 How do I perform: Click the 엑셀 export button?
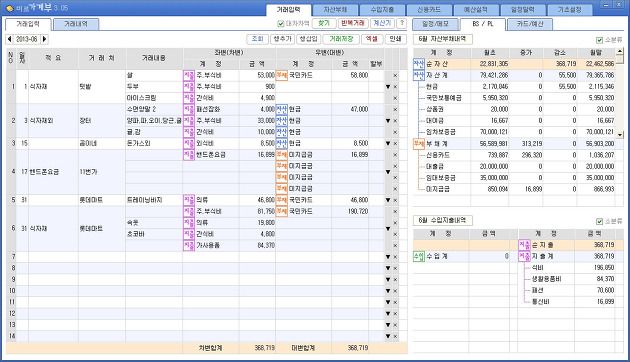point(372,39)
